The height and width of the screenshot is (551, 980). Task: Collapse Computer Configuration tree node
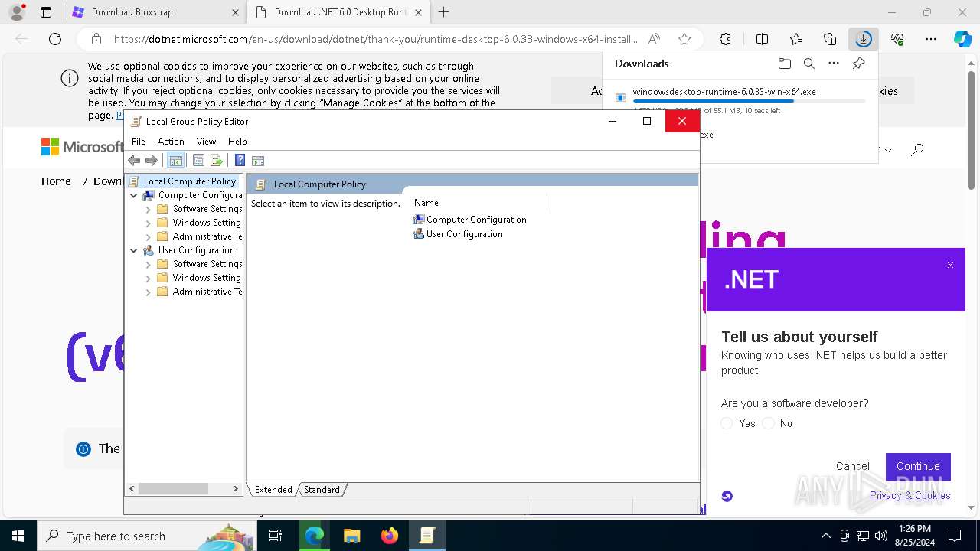[x=133, y=195]
